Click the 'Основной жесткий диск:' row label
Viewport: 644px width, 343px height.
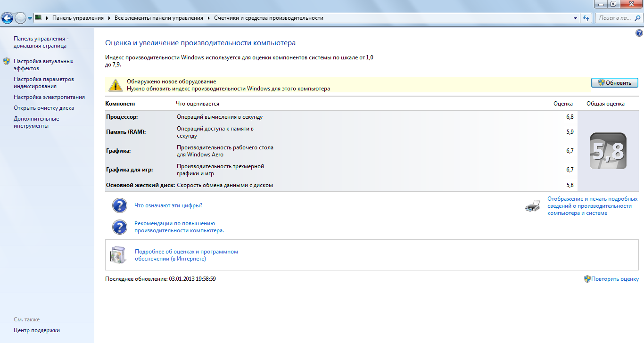tap(140, 185)
